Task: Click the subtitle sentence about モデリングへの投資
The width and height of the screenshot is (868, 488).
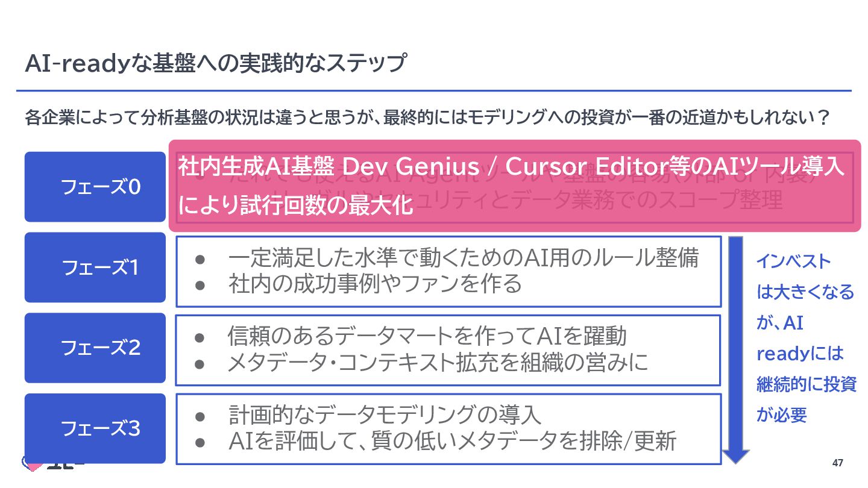Action: pos(427,117)
